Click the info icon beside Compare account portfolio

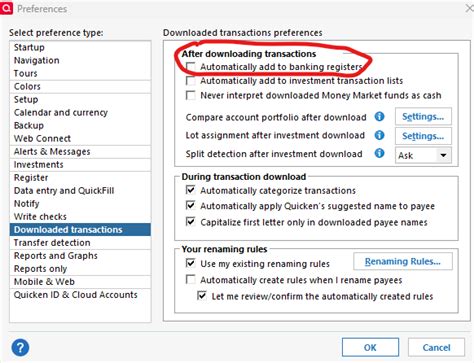pos(379,117)
